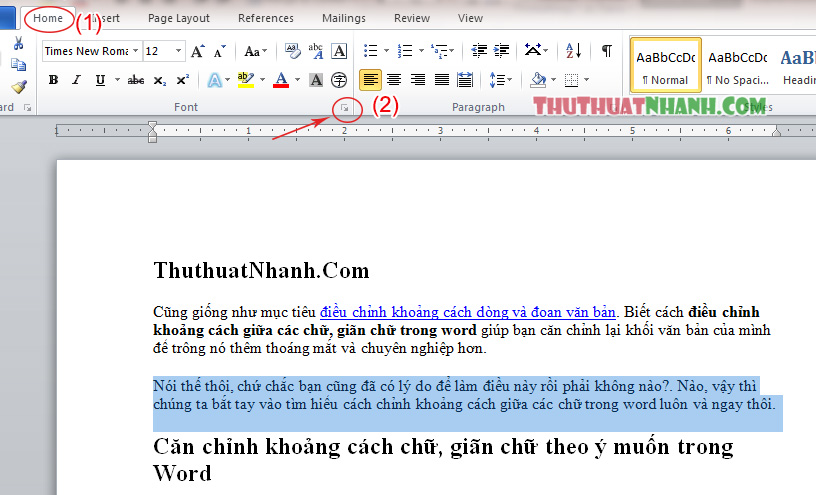The image size is (816, 495).
Task: Shrink font size with the smaller A
Action: (x=220, y=51)
